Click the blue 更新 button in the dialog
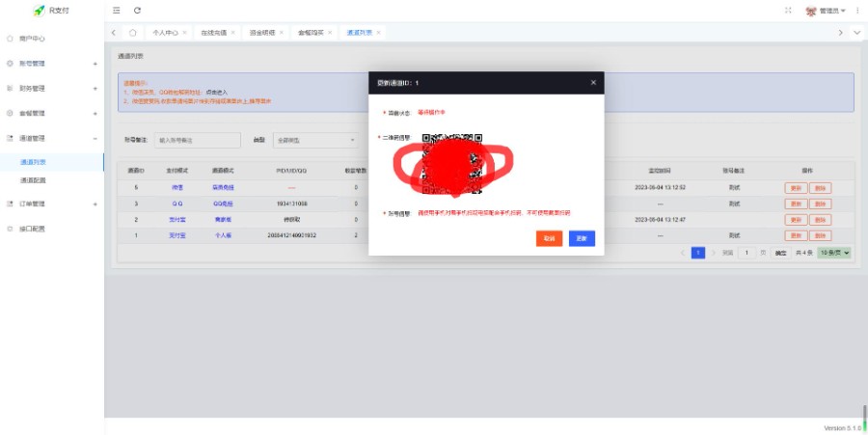The height and width of the screenshot is (435, 868). pos(582,238)
